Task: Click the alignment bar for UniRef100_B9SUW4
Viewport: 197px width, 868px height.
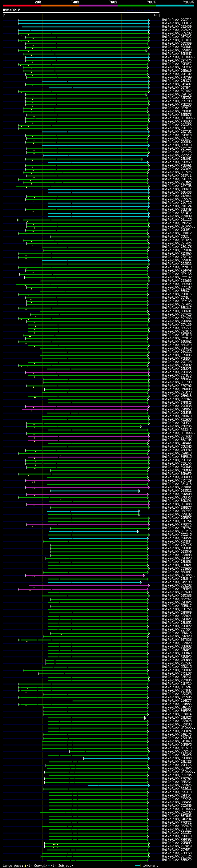Action: click(87, 47)
